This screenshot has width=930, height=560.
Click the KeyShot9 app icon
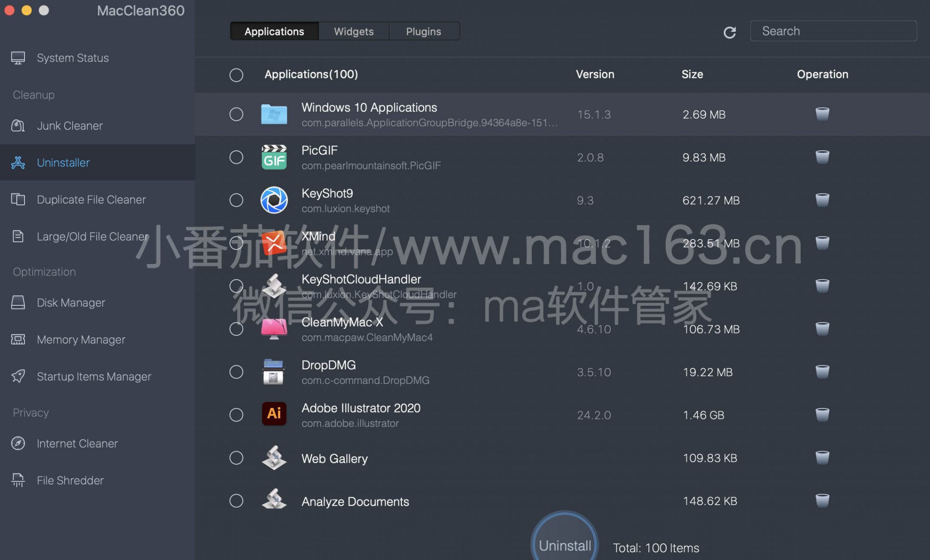pyautogui.click(x=274, y=200)
